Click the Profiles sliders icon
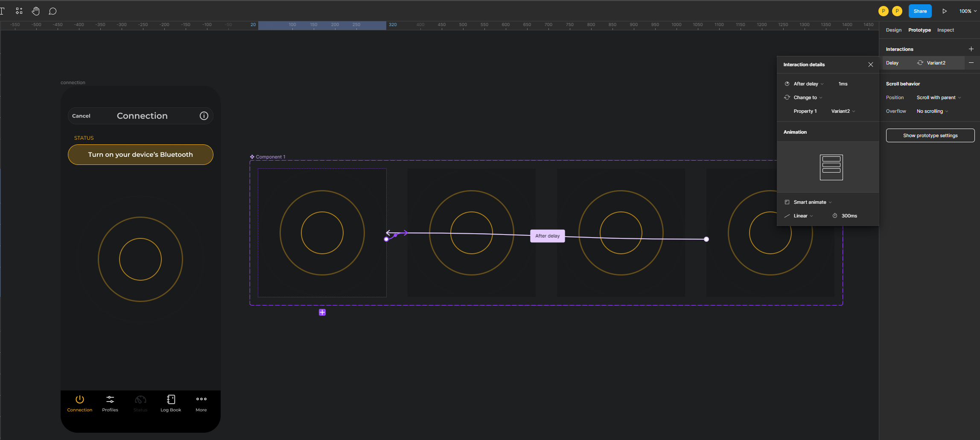Image resolution: width=980 pixels, height=440 pixels. pos(110,399)
